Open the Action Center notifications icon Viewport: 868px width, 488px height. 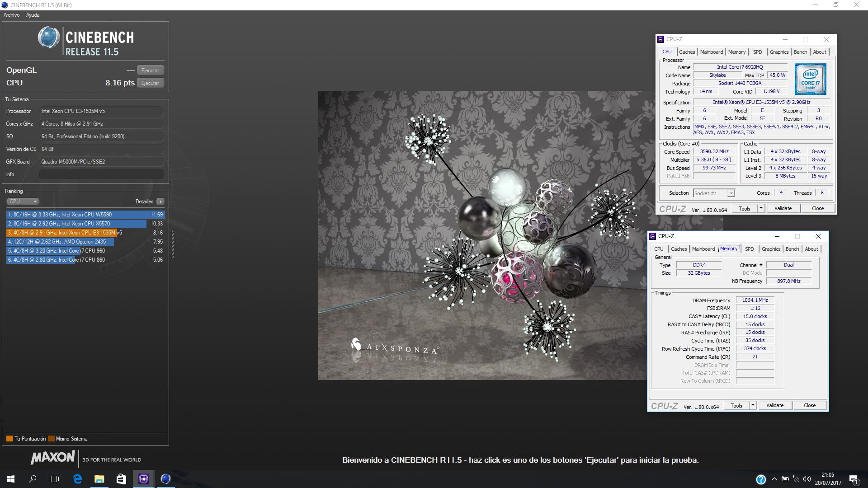(854, 479)
